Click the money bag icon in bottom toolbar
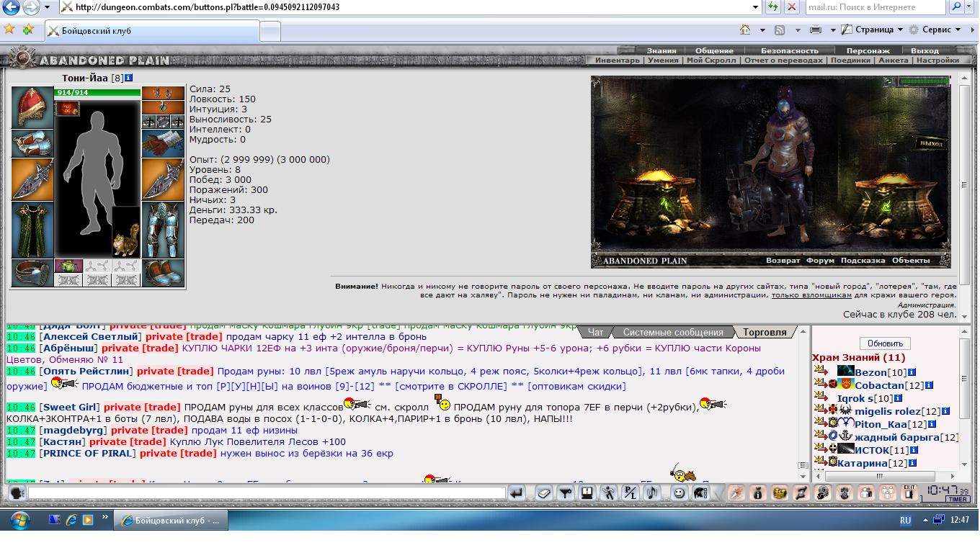Viewport: 980px width, 553px height. coord(757,493)
